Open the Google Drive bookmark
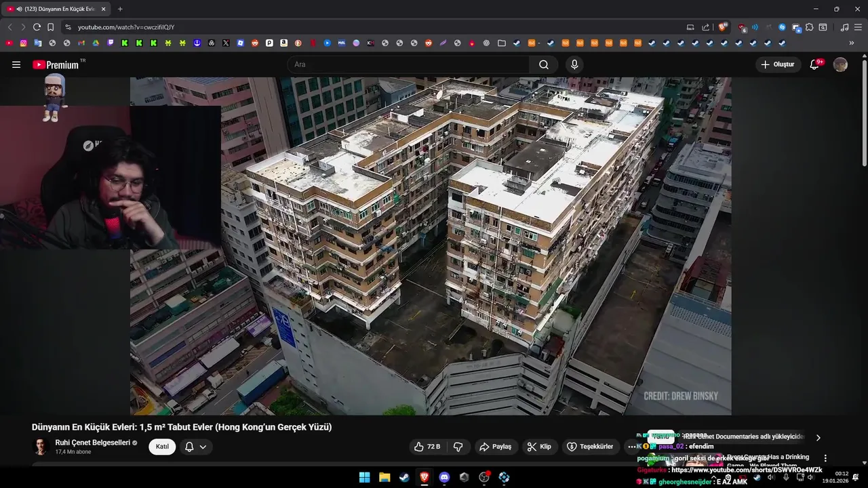 point(96,43)
